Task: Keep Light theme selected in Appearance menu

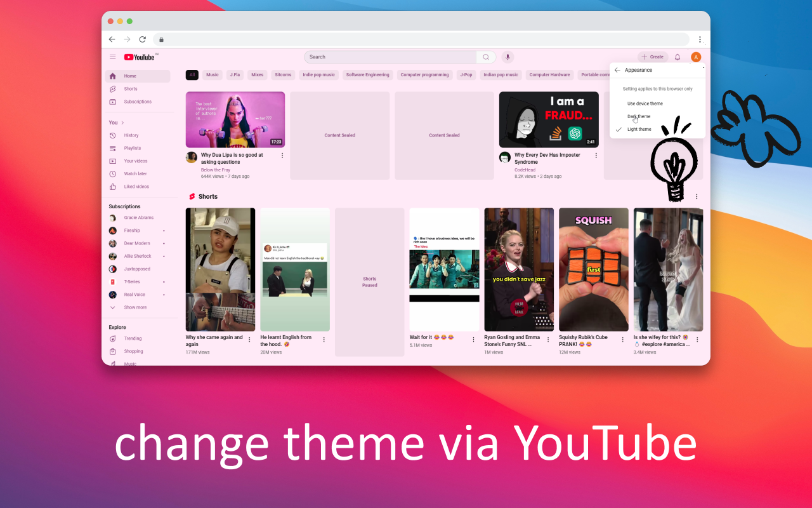Action: pyautogui.click(x=639, y=129)
